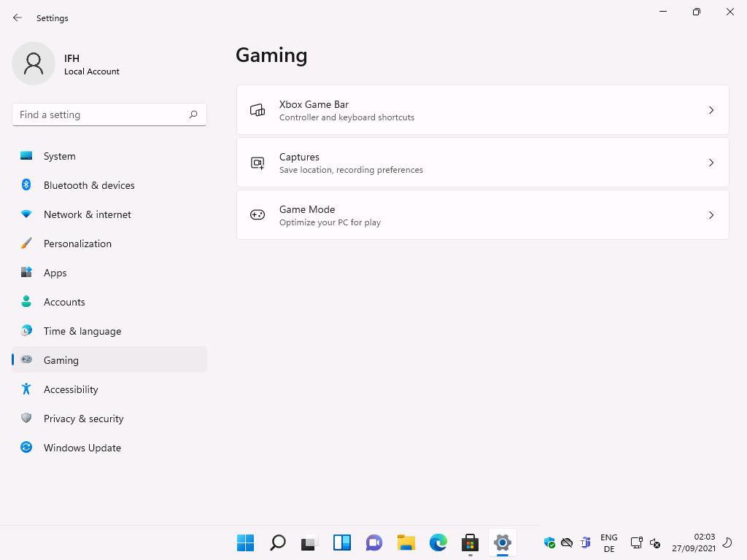This screenshot has width=747, height=560.
Task: Click the Gaming page heading
Action: point(271,55)
